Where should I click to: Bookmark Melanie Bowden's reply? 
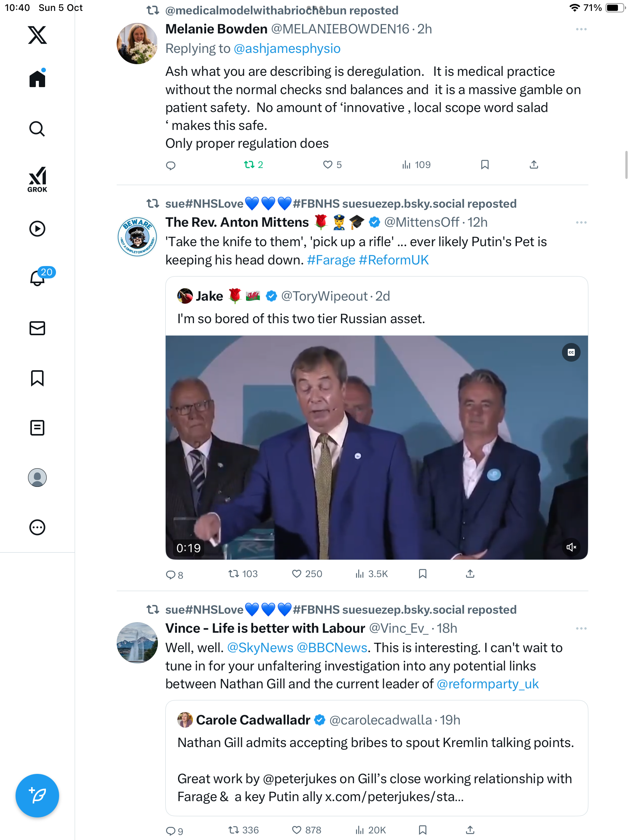tap(485, 165)
